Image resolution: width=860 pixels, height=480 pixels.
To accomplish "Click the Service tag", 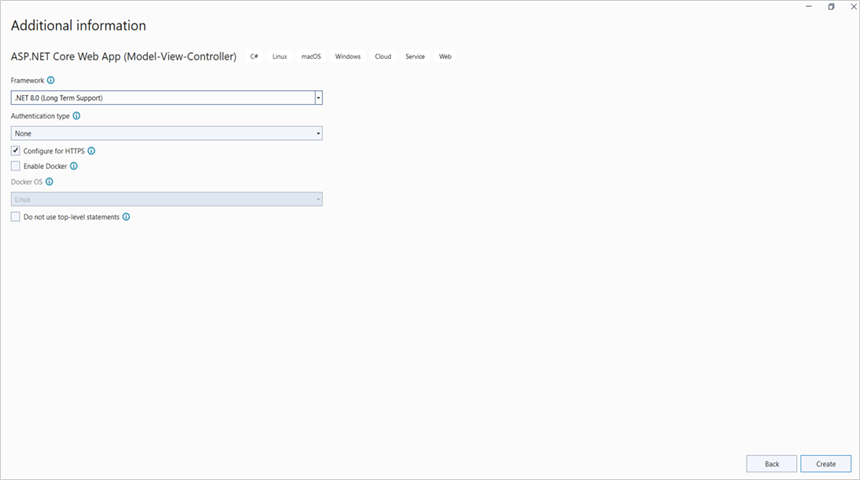I will coord(415,57).
